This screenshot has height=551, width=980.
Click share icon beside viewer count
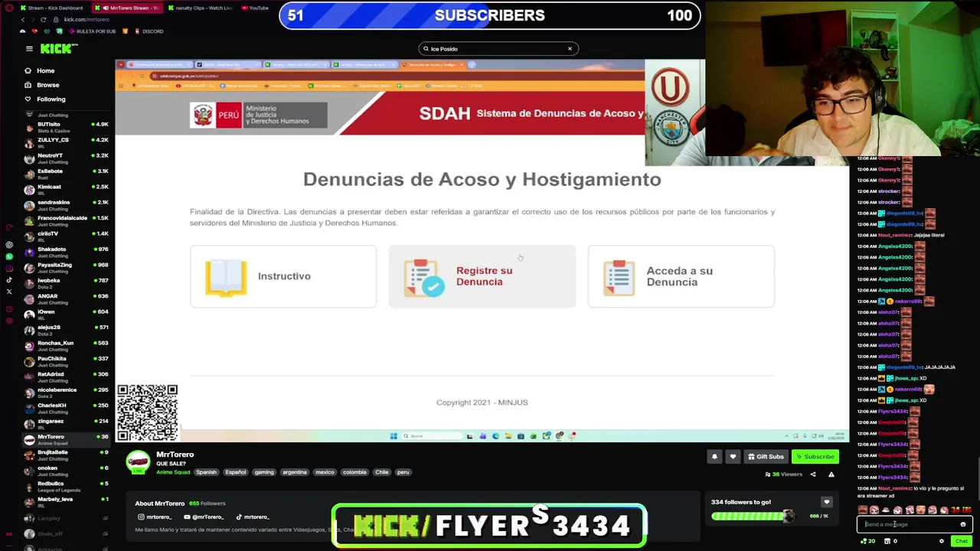[x=813, y=474]
